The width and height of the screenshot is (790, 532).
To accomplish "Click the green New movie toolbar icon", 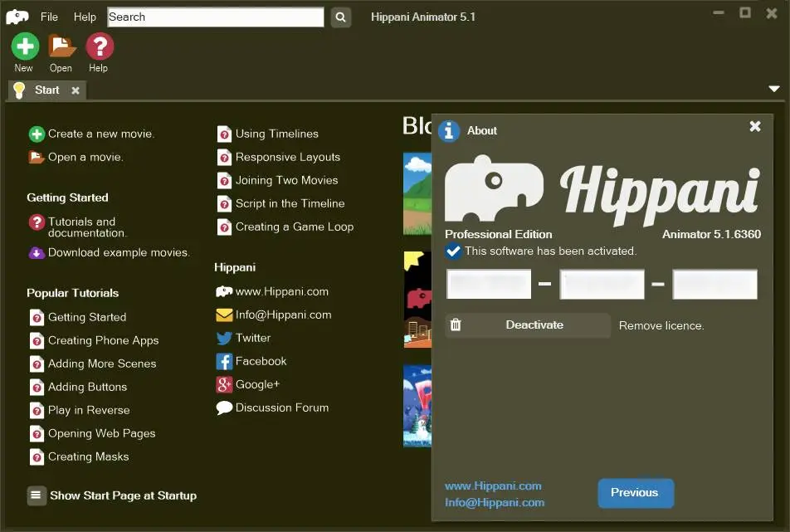I will [25, 46].
